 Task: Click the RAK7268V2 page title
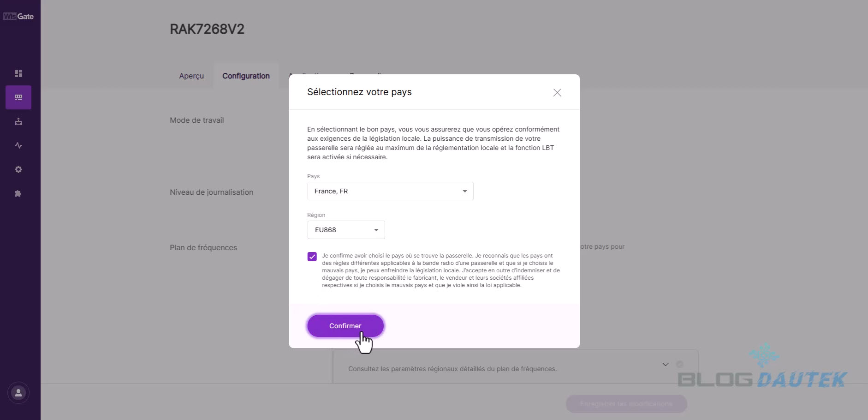(x=207, y=29)
